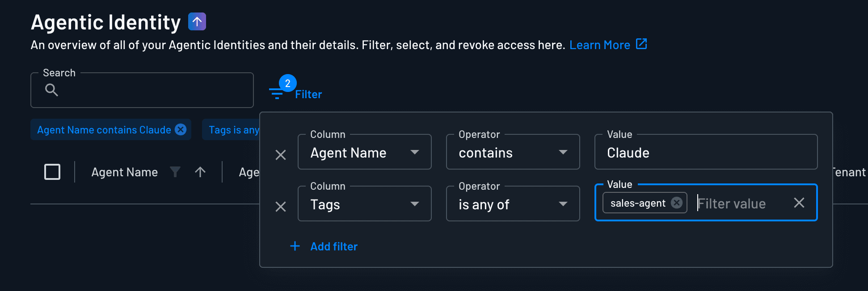Click the up-arrow badge next to Agentic Identity
Viewport: 868px width, 291px height.
click(196, 21)
